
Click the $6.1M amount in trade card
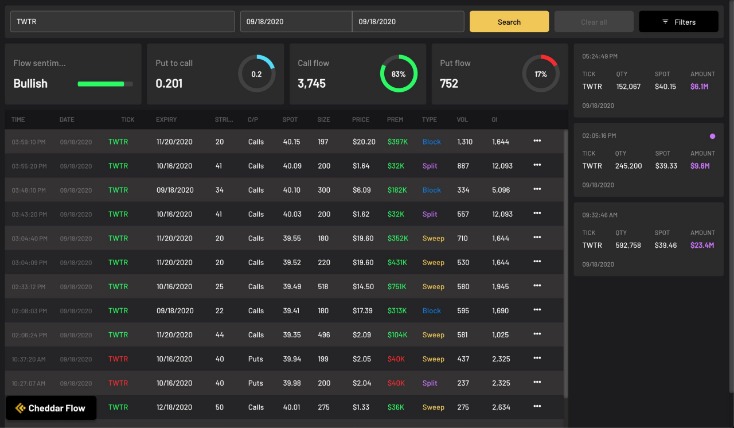click(699, 86)
